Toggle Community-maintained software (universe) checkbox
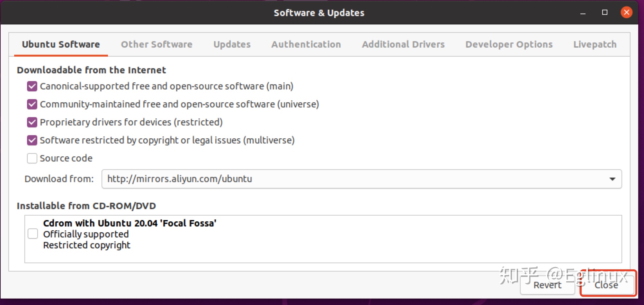Image resolution: width=644 pixels, height=305 pixels. [x=32, y=104]
